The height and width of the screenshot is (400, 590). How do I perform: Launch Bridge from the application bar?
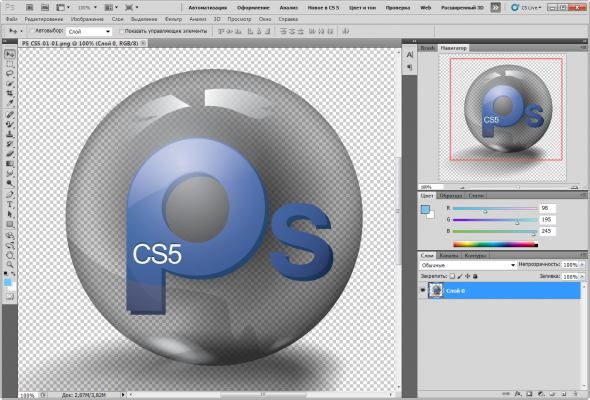[x=30, y=7]
